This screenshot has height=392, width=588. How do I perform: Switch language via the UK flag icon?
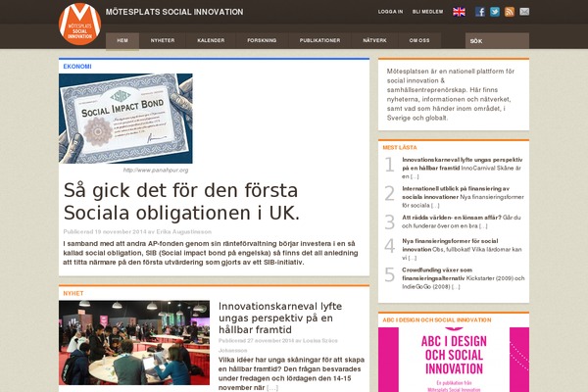point(459,12)
